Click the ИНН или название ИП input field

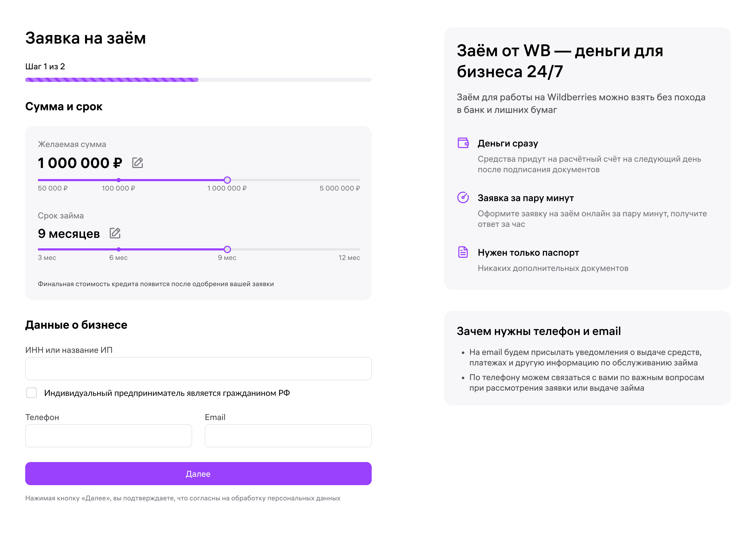pyautogui.click(x=198, y=368)
